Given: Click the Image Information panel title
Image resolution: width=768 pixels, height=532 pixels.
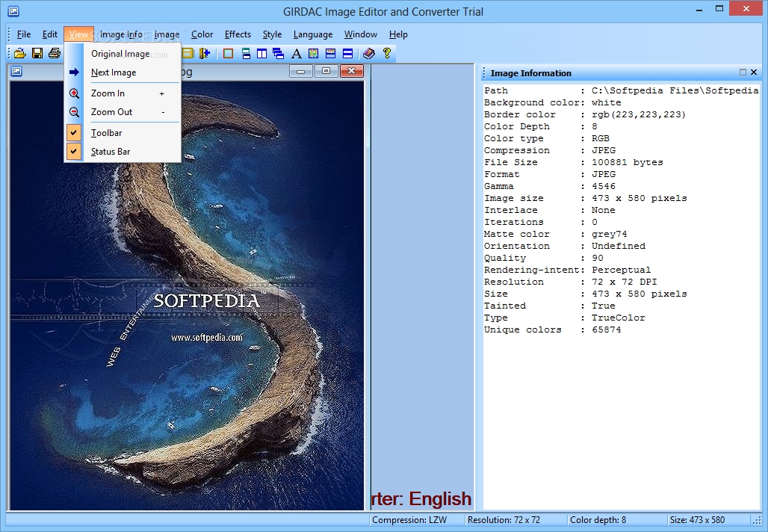Looking at the screenshot, I should click(531, 73).
